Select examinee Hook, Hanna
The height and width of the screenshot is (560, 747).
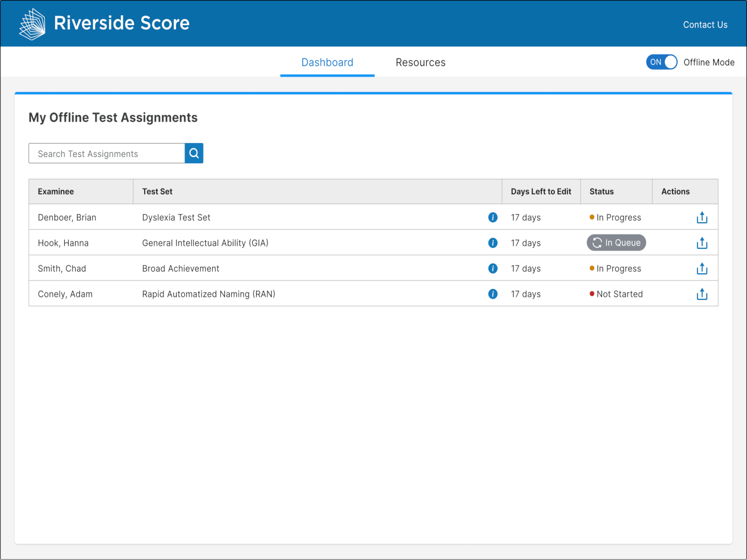click(63, 243)
